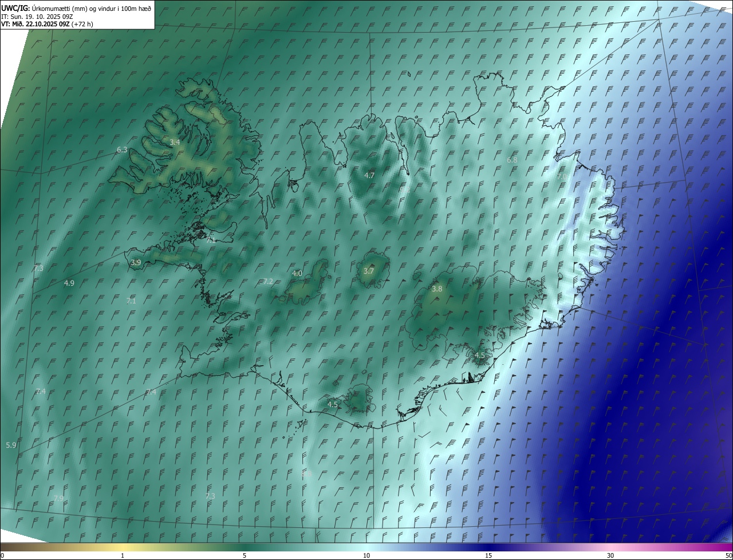This screenshot has height=560, width=733.
Task: Click the 7.9 value label
Action: click(58, 499)
